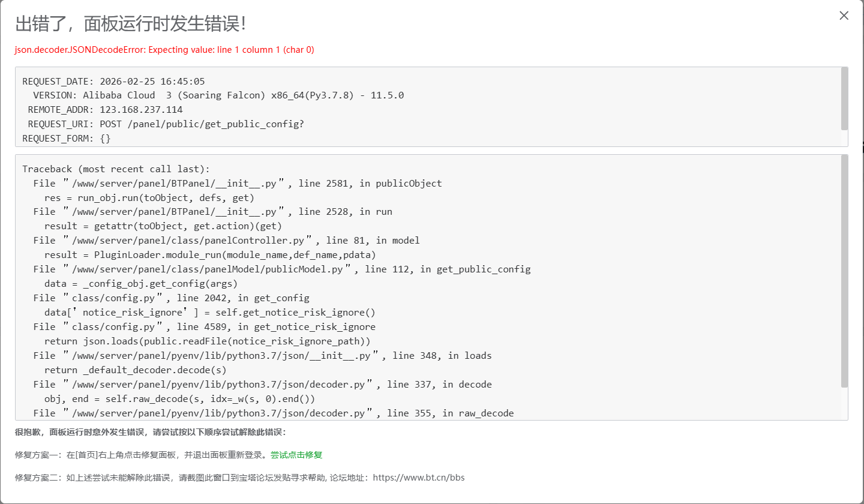This screenshot has height=504, width=864.
Task: Select the REQUEST_URI get_public_config line
Action: pos(162,124)
